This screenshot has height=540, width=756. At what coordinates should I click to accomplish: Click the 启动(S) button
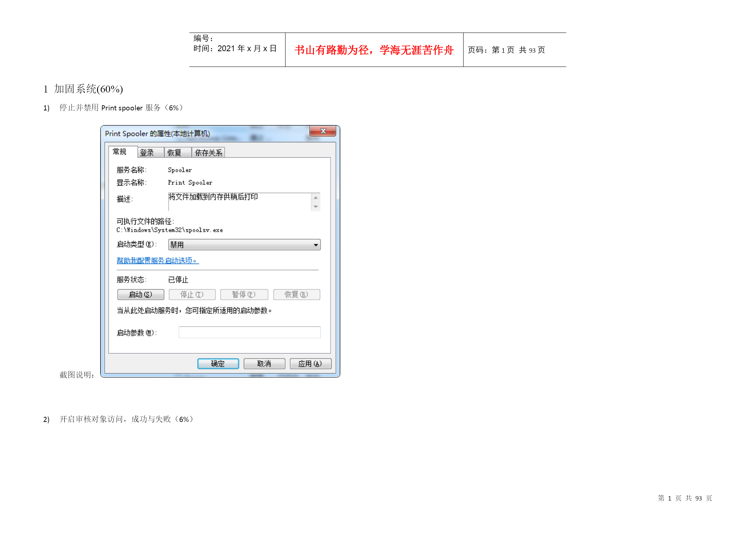(141, 294)
